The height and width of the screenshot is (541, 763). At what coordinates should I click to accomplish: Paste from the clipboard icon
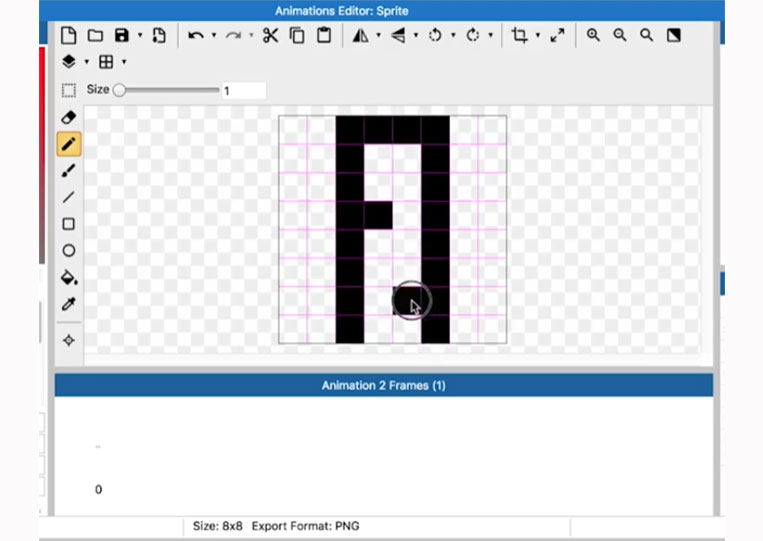(324, 35)
